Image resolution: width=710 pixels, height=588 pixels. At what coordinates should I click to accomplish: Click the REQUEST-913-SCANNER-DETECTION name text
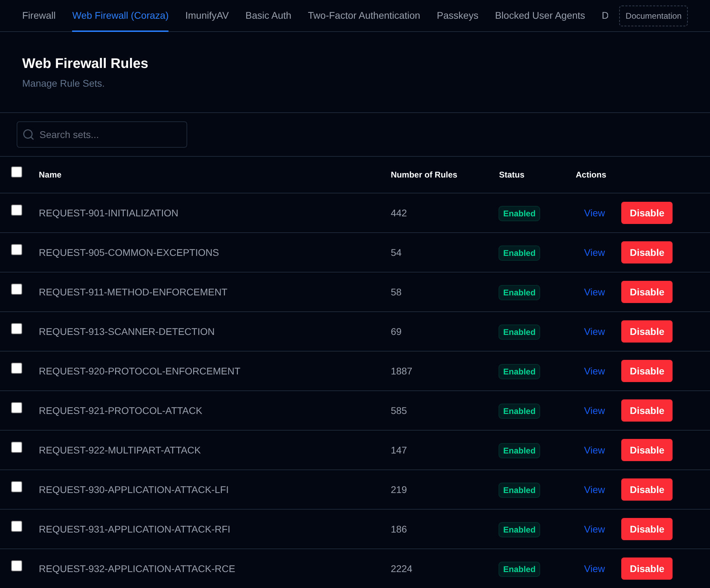click(x=127, y=331)
